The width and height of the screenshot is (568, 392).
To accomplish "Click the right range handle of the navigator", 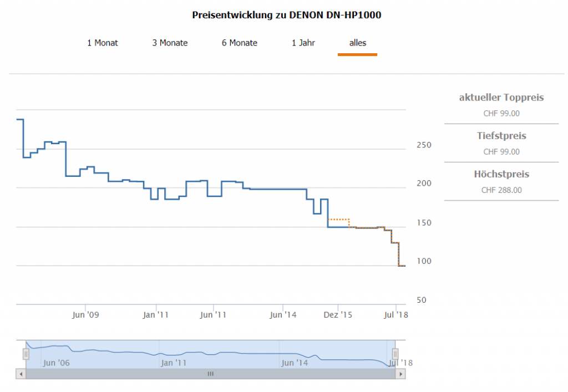I will 395,354.
